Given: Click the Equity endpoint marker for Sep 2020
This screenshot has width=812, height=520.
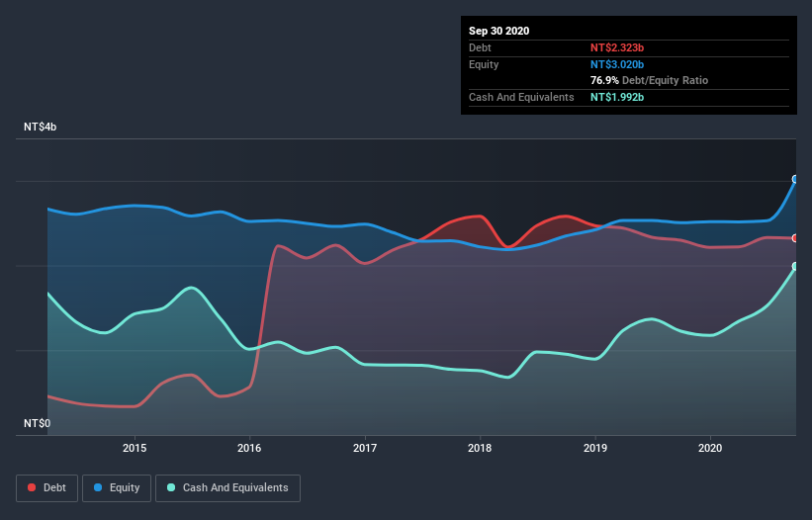Looking at the screenshot, I should click(795, 179).
